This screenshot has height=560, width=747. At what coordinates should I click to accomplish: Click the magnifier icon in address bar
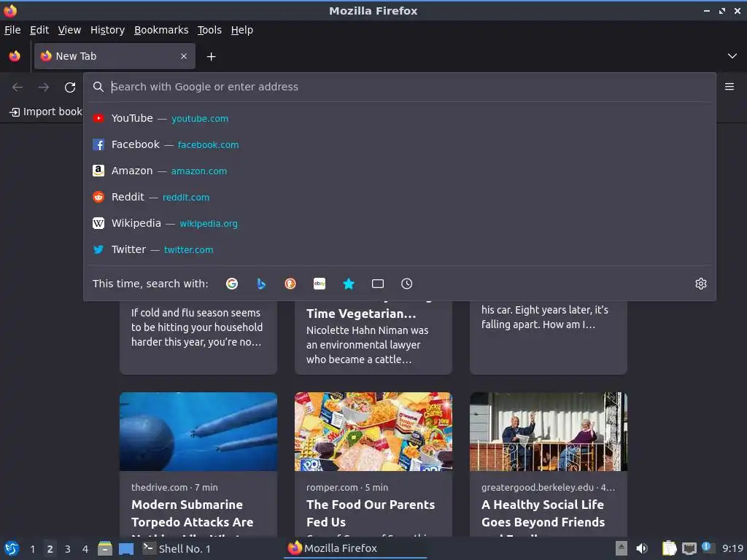98,87
